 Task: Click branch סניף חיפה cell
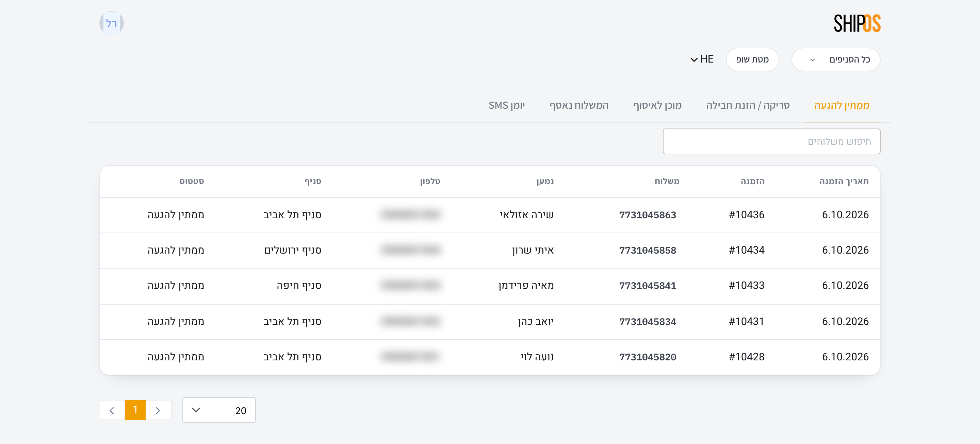coord(299,286)
